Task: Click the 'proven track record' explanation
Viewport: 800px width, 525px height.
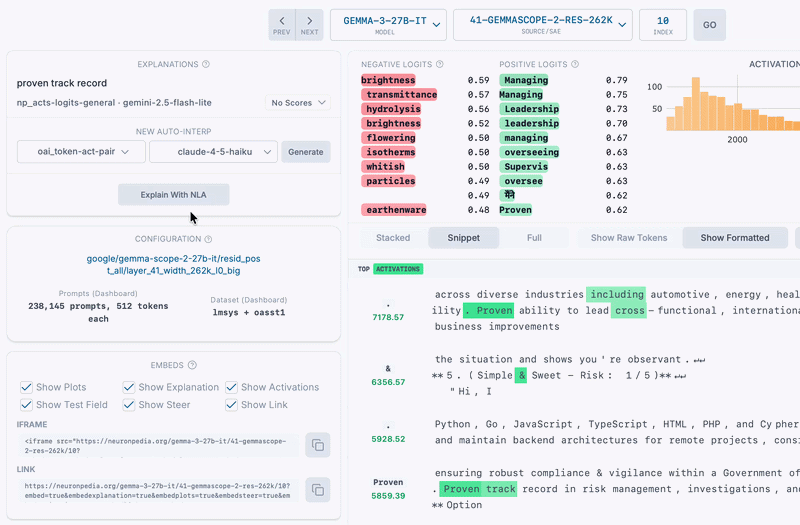Action: tap(62, 83)
